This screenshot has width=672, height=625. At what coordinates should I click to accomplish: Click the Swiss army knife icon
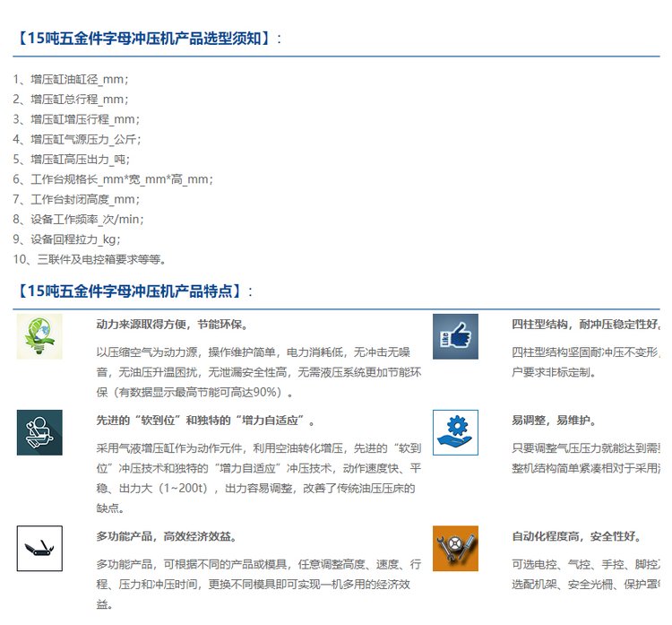[39, 549]
